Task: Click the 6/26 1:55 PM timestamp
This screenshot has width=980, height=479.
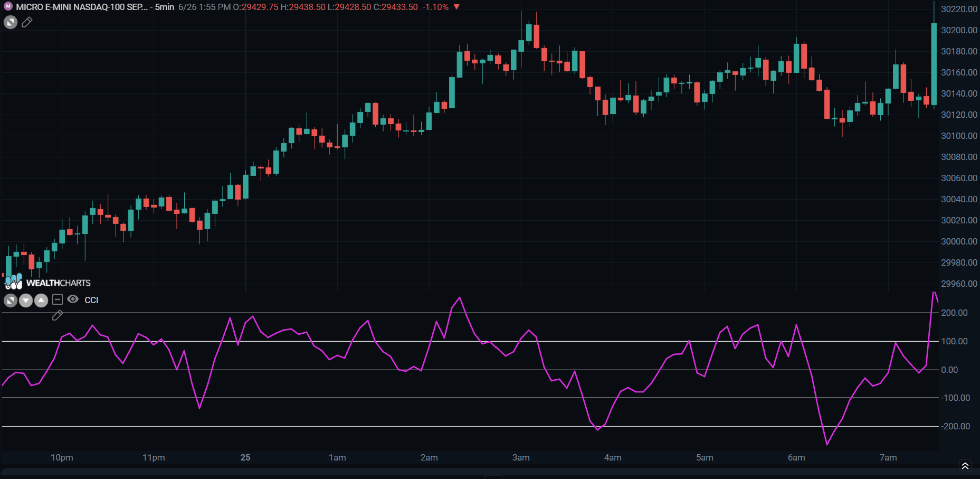Action: [x=204, y=7]
